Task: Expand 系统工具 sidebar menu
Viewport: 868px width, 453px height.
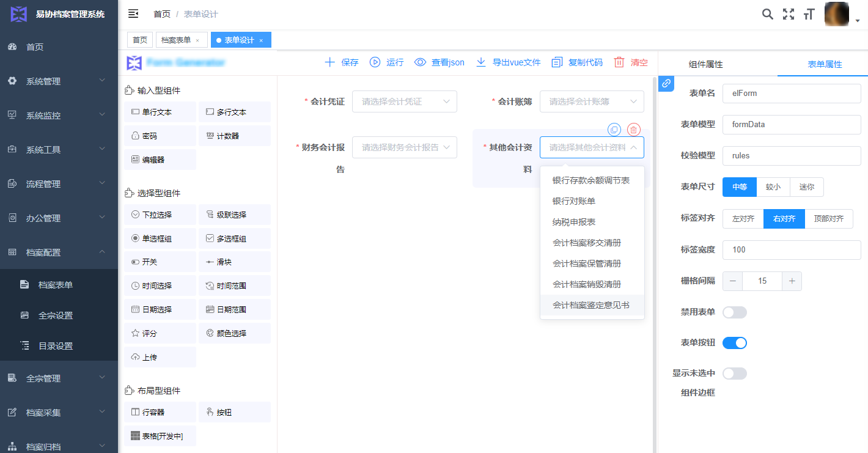Action: point(59,149)
